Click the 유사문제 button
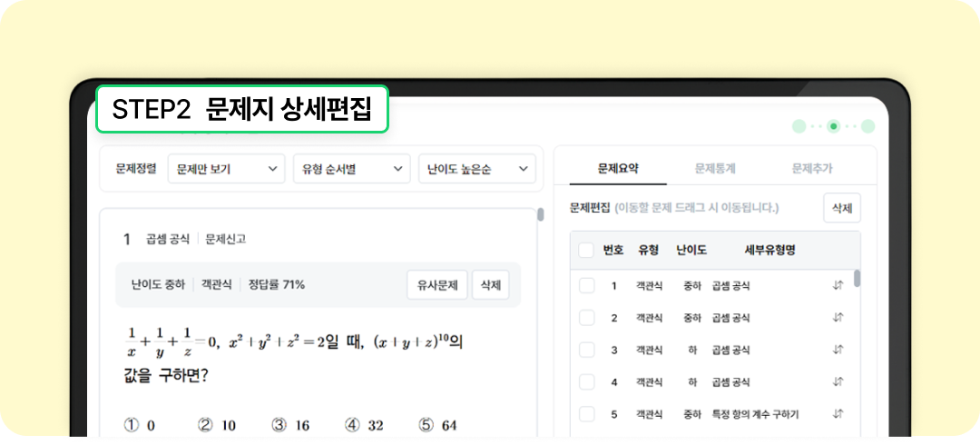The height and width of the screenshot is (445, 980). 436,284
